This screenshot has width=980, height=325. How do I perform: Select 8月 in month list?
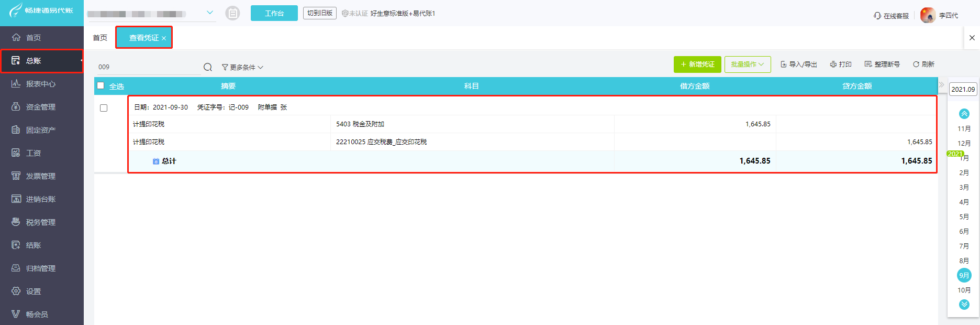(964, 261)
